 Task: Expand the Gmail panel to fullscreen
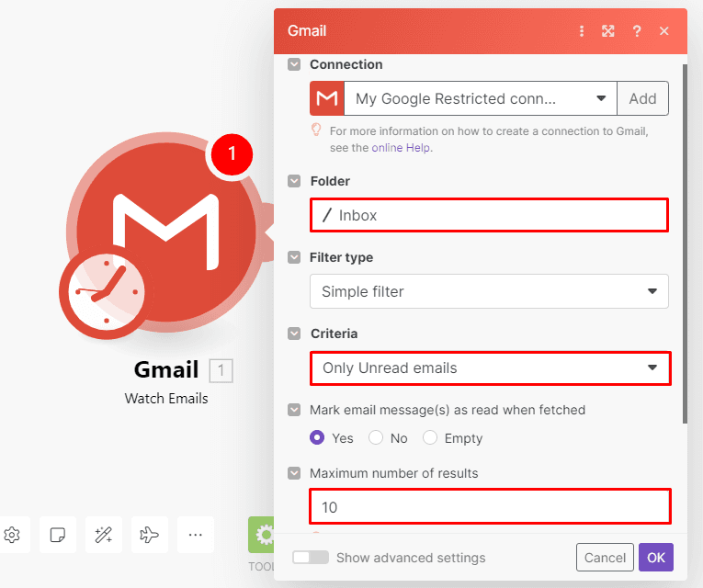click(x=608, y=31)
